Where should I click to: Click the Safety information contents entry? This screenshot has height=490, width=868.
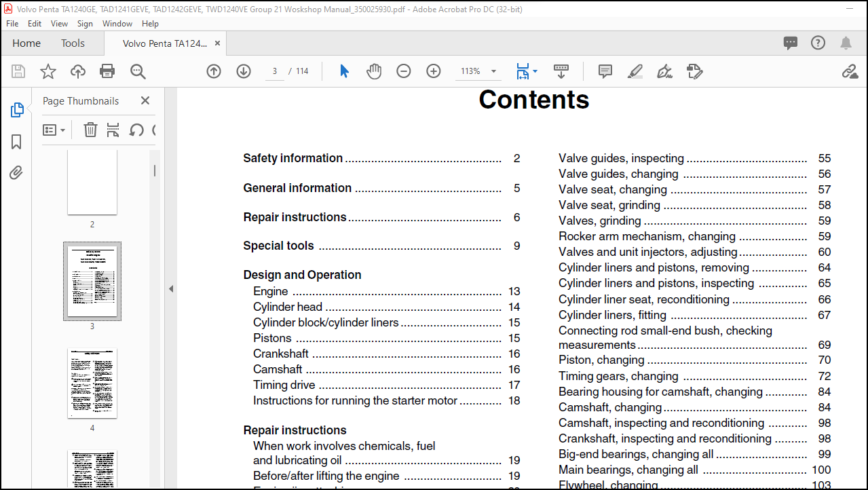[381, 158]
